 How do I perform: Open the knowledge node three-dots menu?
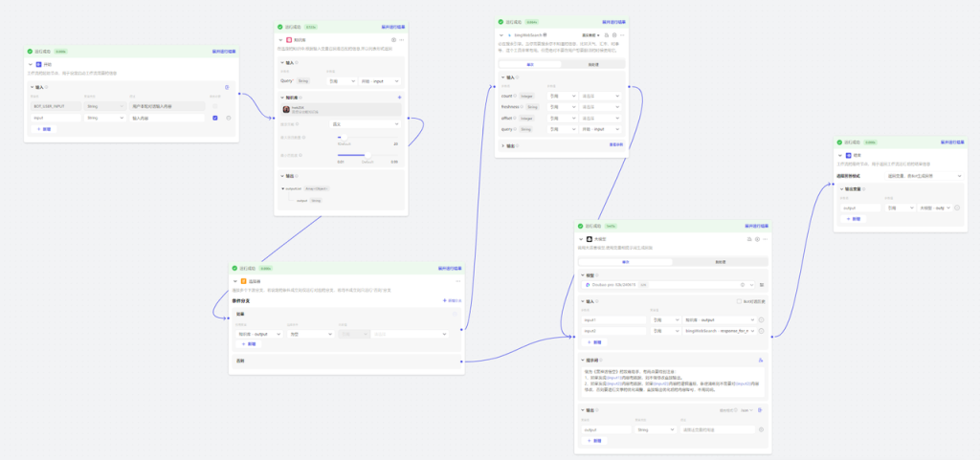(x=402, y=40)
